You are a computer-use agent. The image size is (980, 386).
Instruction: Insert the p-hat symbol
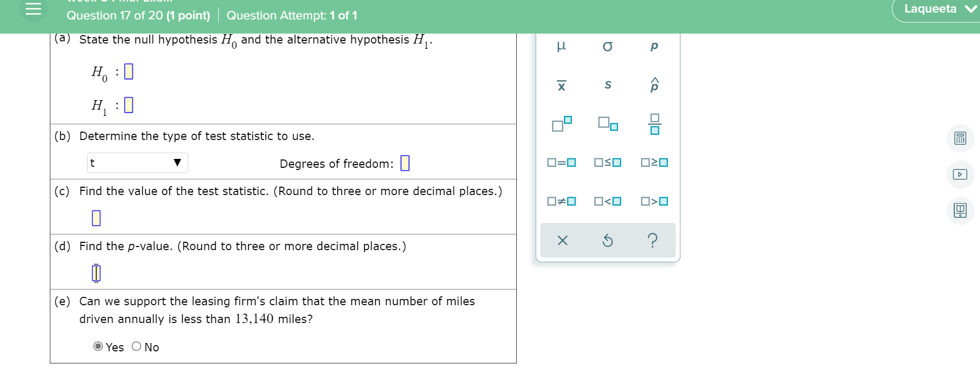coord(654,85)
